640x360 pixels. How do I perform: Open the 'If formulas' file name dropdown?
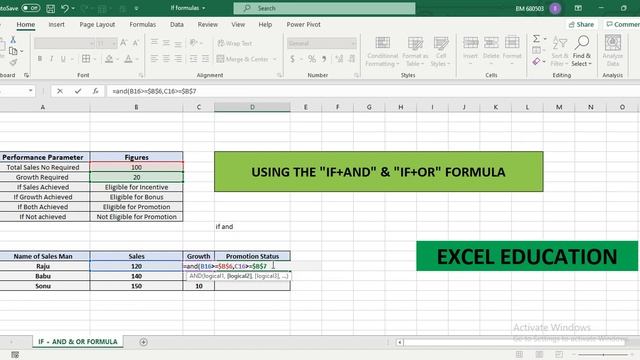(x=188, y=8)
